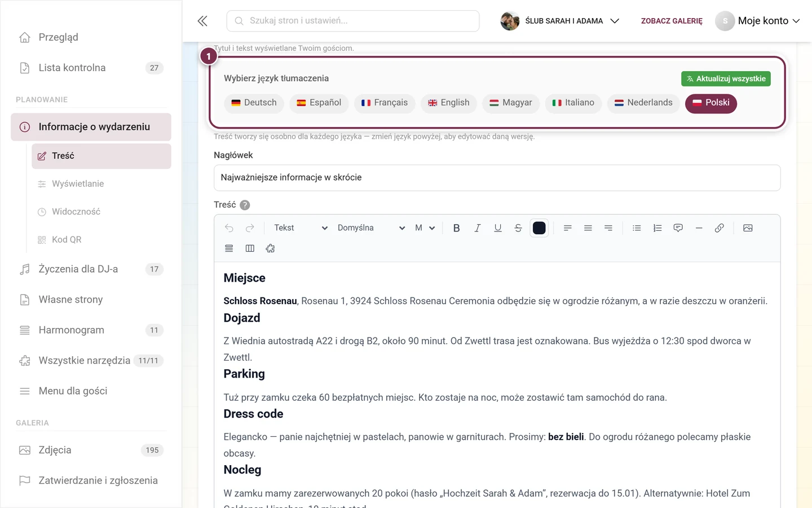
Task: Open the Moje konto dropdown
Action: (x=757, y=21)
